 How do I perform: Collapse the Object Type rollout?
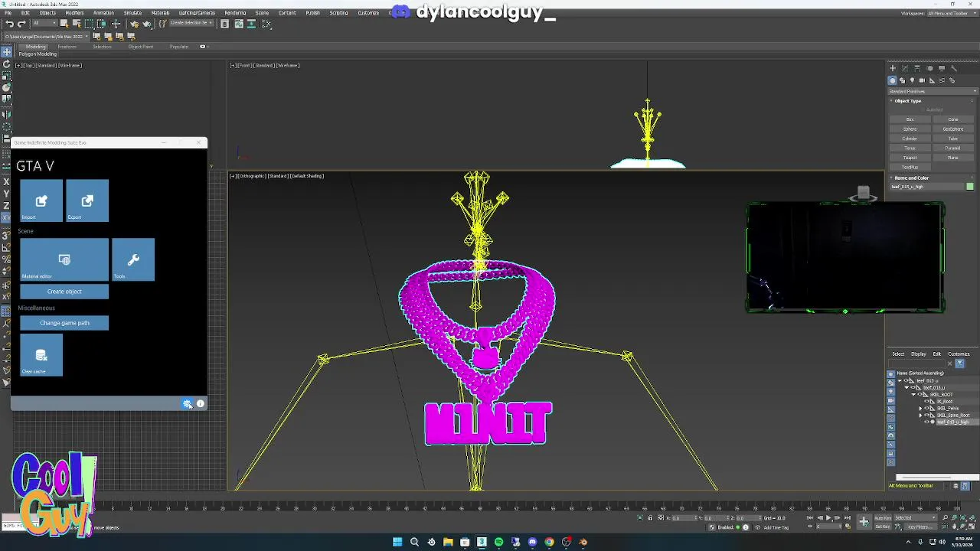pyautogui.click(x=907, y=101)
